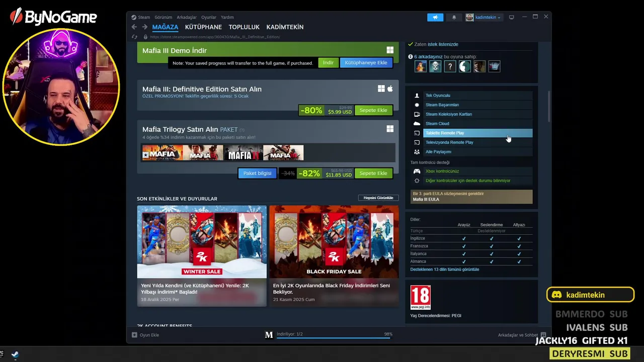This screenshot has height=362, width=644.
Task: Go back with the left arrow navigation button
Action: [134, 27]
